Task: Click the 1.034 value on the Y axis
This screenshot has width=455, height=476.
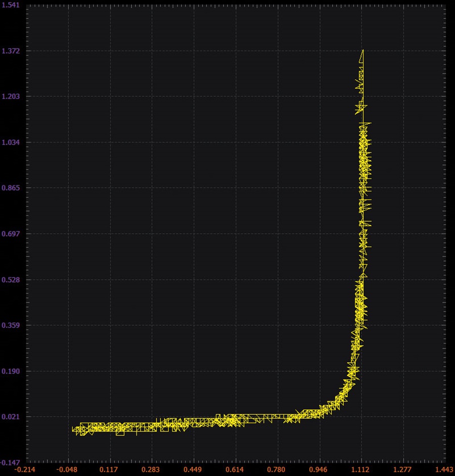Action: click(x=11, y=142)
